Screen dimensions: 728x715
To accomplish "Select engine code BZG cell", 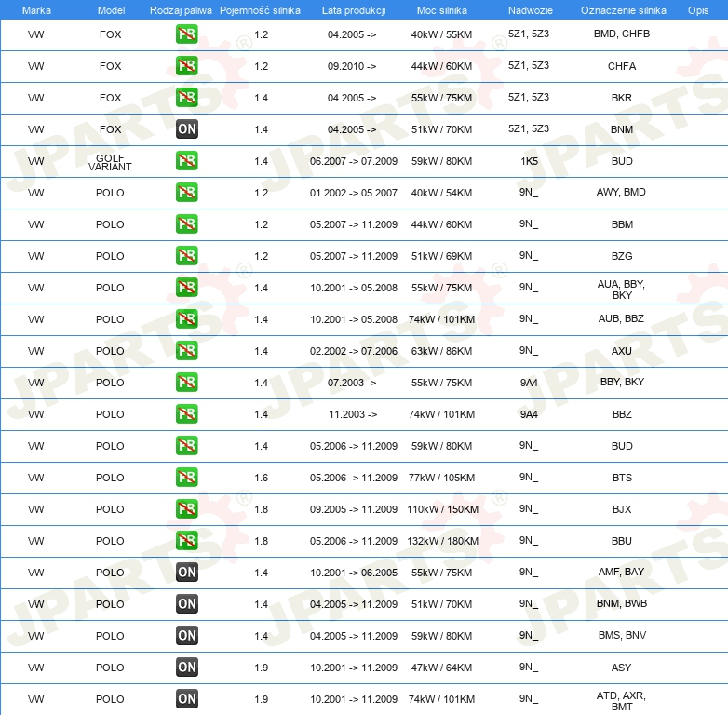I will pyautogui.click(x=622, y=255).
